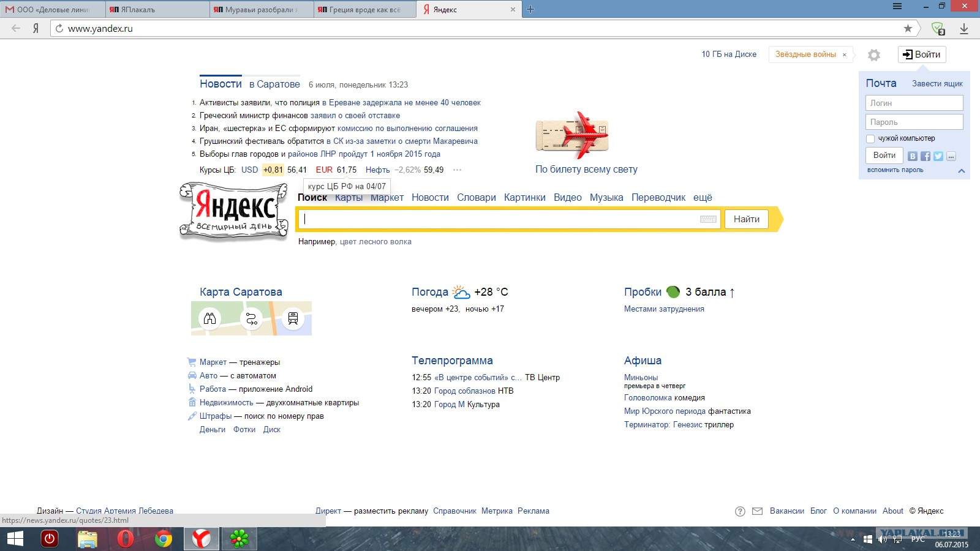The image size is (980, 551).
Task: Open File Explorer from the taskbar
Action: [88, 539]
